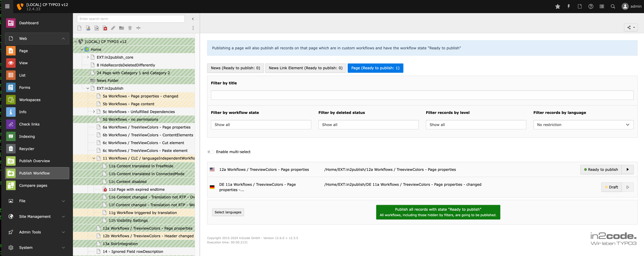Open the Filter records by level select

476,125
